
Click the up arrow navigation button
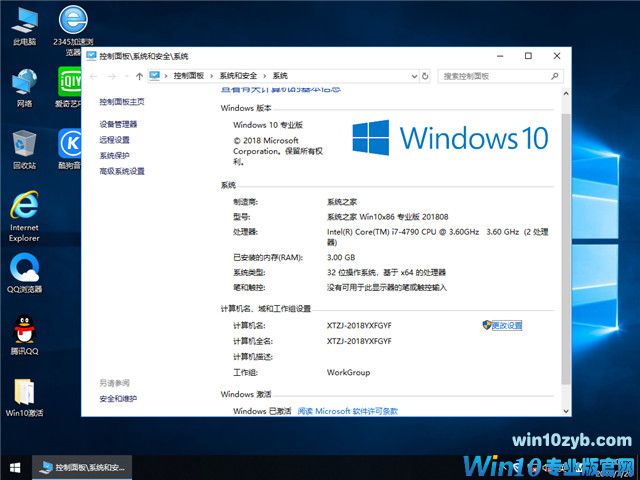(139, 76)
